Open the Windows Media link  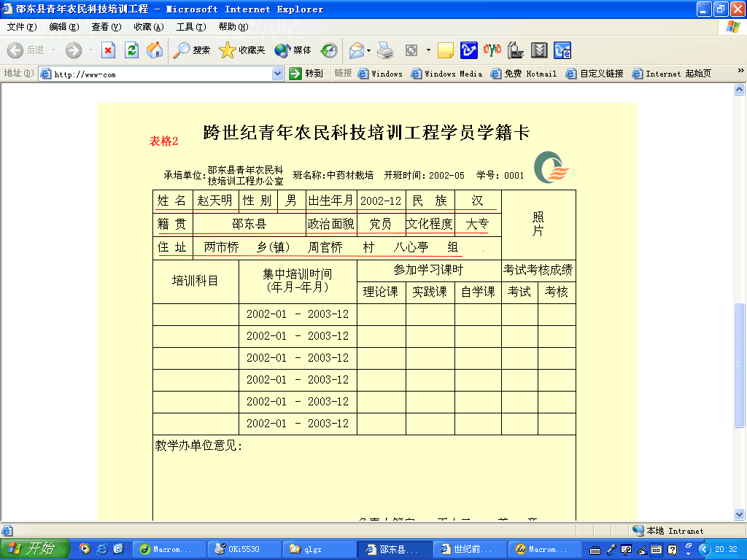pos(446,74)
